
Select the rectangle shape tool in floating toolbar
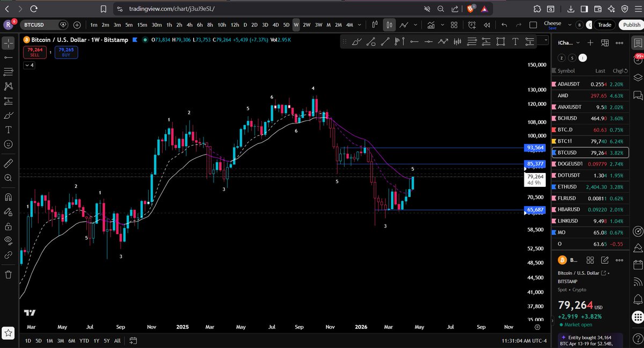pos(501,41)
